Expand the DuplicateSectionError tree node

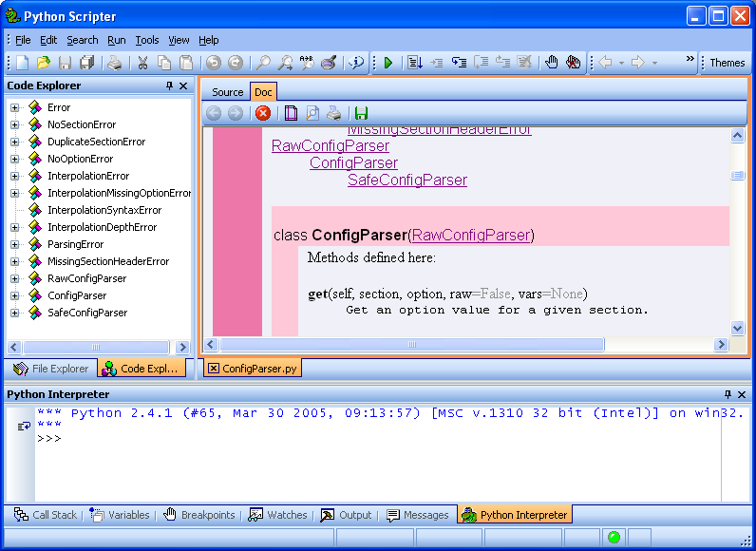[x=14, y=142]
